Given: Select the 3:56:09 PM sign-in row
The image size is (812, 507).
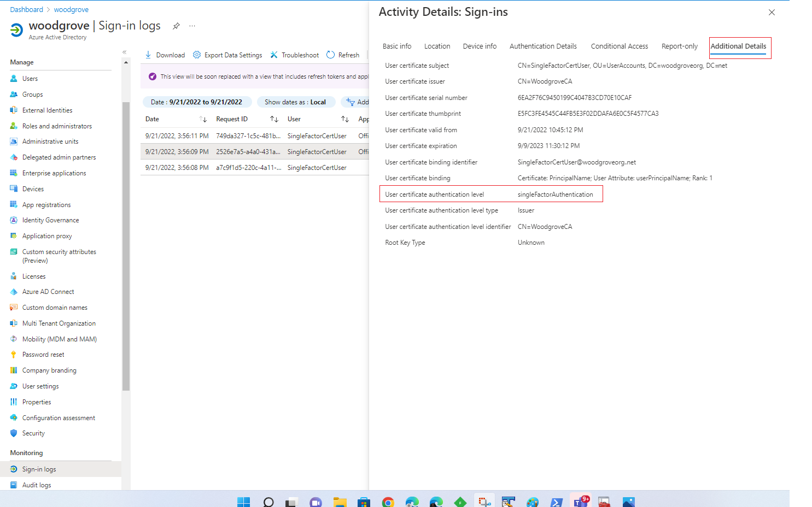Looking at the screenshot, I should pos(255,152).
